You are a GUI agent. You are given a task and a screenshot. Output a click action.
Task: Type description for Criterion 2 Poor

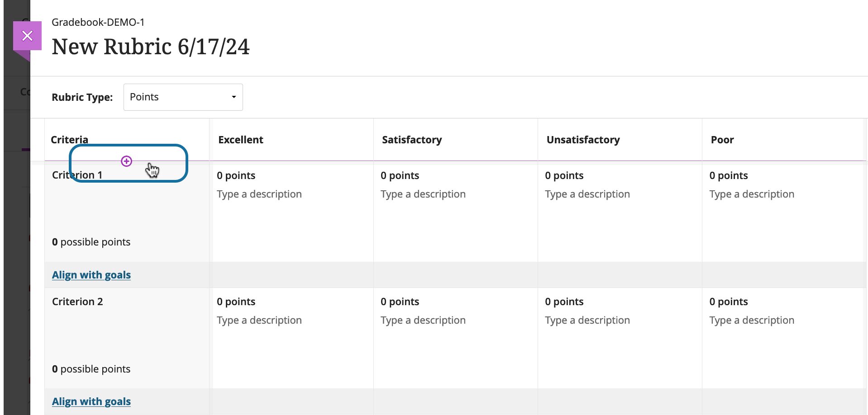tap(751, 320)
